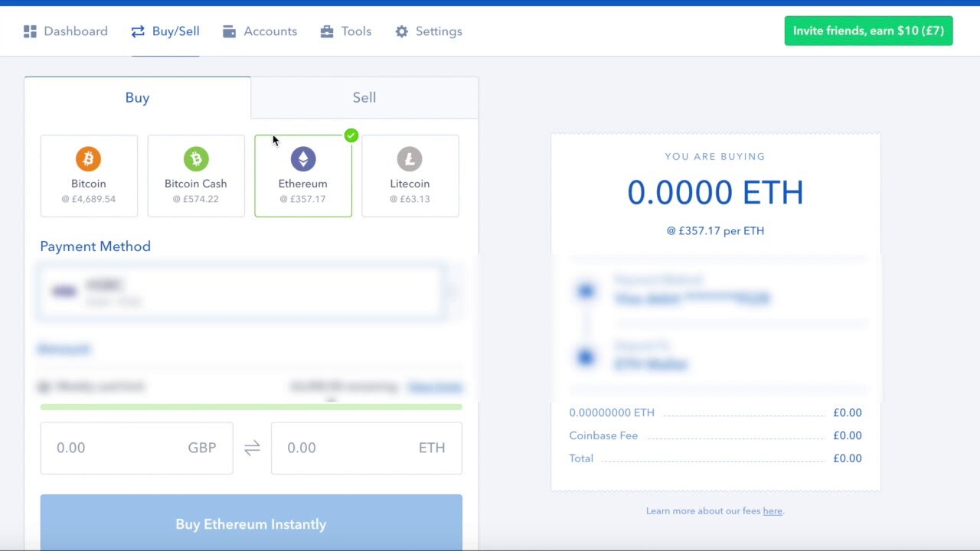Switch to the Sell tab
The height and width of the screenshot is (551, 980).
(364, 98)
